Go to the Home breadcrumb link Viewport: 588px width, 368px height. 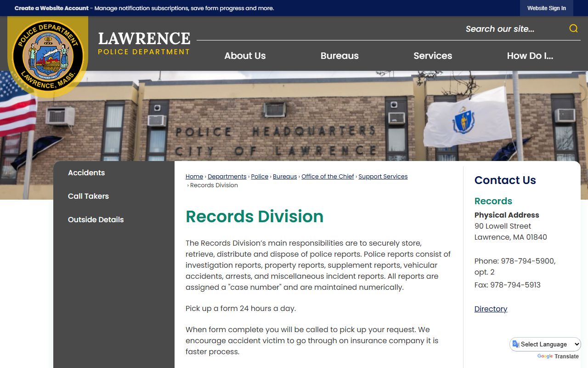tap(194, 177)
